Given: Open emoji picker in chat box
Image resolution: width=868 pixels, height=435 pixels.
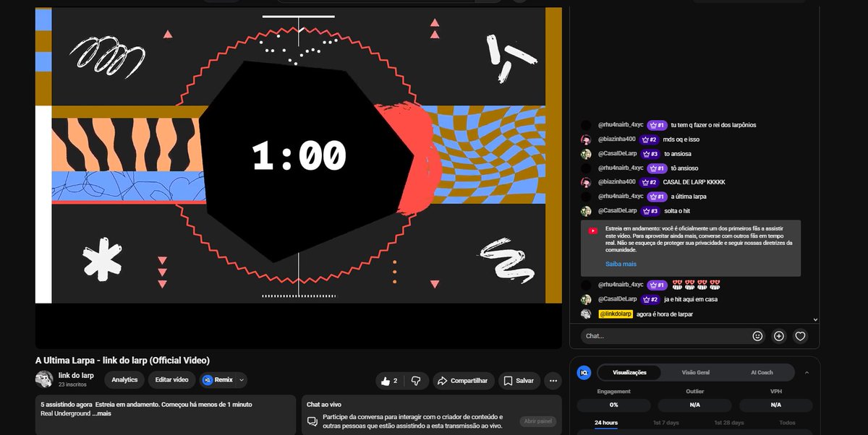Looking at the screenshot, I should (x=757, y=336).
